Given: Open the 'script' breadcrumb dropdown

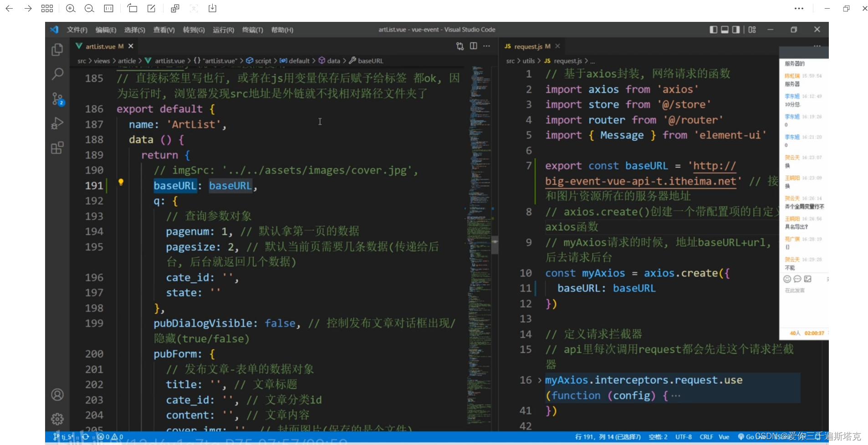Looking at the screenshot, I should pos(259,61).
